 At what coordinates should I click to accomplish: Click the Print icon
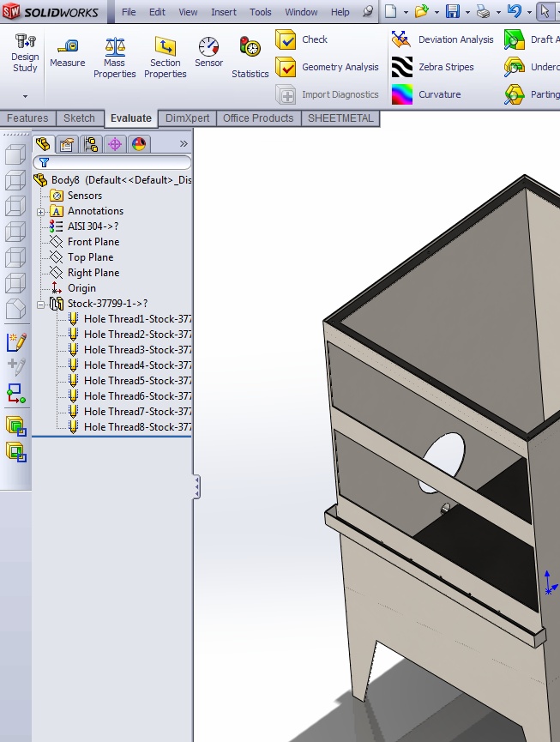483,11
